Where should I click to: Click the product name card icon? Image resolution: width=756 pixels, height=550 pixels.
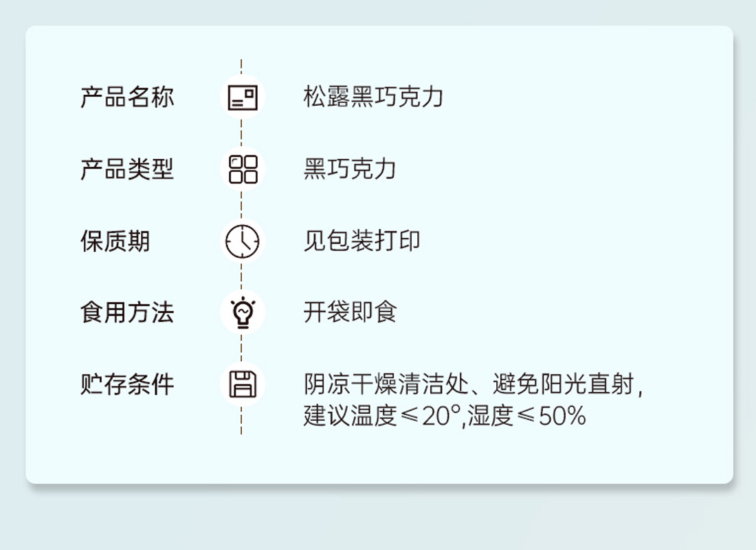242,97
